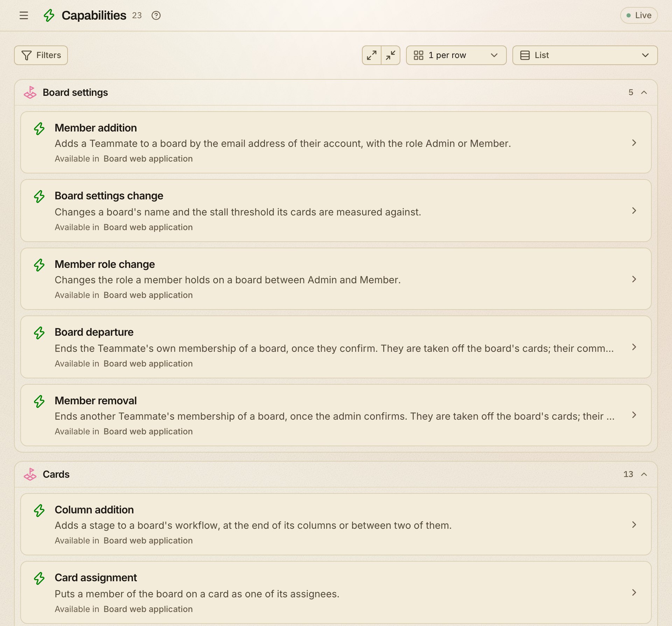672x626 pixels.
Task: Open Member addition chevron arrow
Action: [x=634, y=143]
